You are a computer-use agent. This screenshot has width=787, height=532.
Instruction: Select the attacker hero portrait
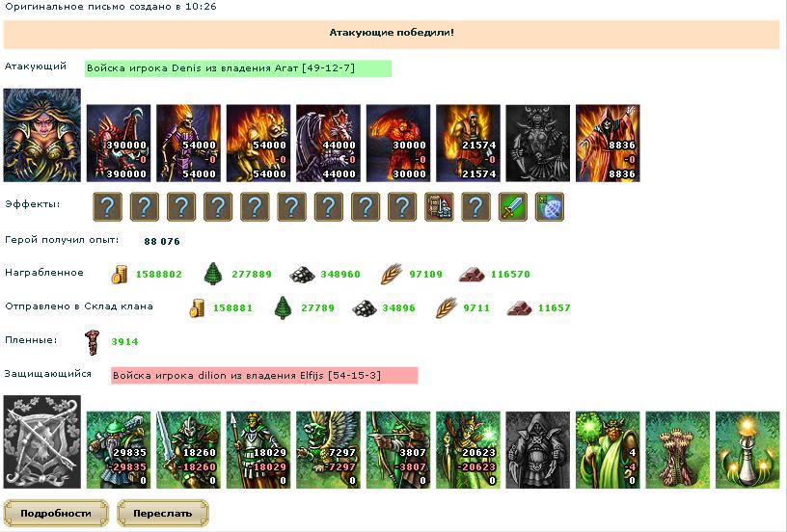click(x=42, y=135)
